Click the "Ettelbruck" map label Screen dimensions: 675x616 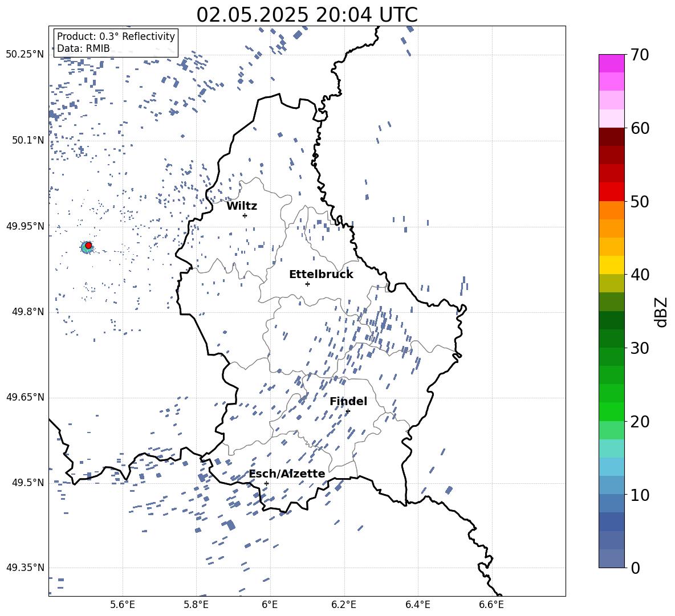(x=321, y=275)
